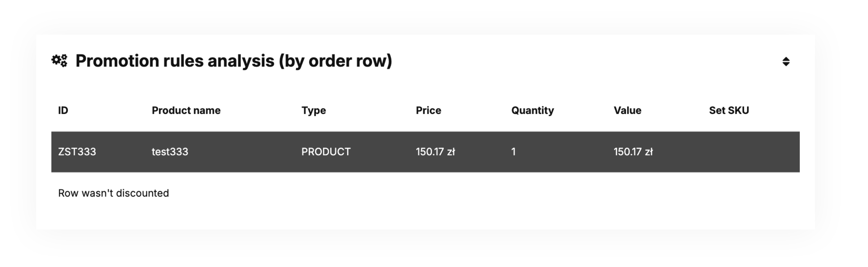Click the PRODUCT type cell
The width and height of the screenshot is (868, 267).
point(326,152)
